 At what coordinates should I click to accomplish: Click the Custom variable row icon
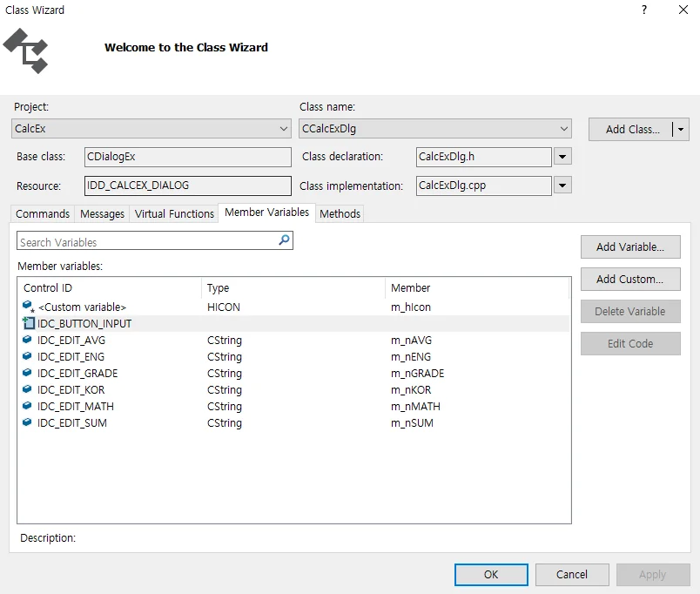click(28, 307)
